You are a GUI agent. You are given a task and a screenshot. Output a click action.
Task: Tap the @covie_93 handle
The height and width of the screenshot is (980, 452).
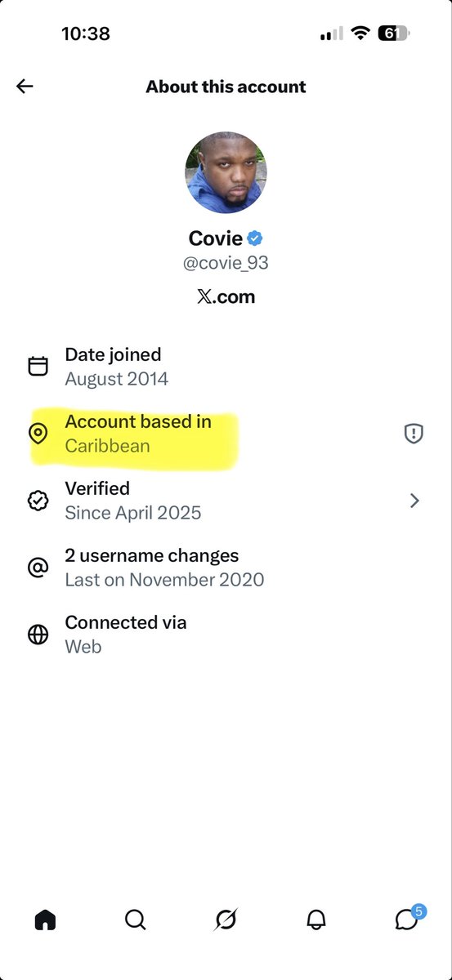(x=226, y=263)
